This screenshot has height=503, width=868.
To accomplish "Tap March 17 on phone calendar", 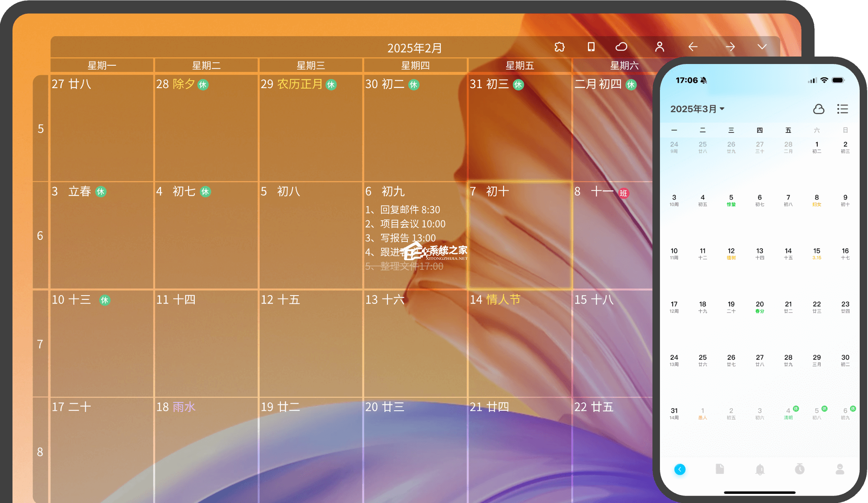I will coord(674,307).
